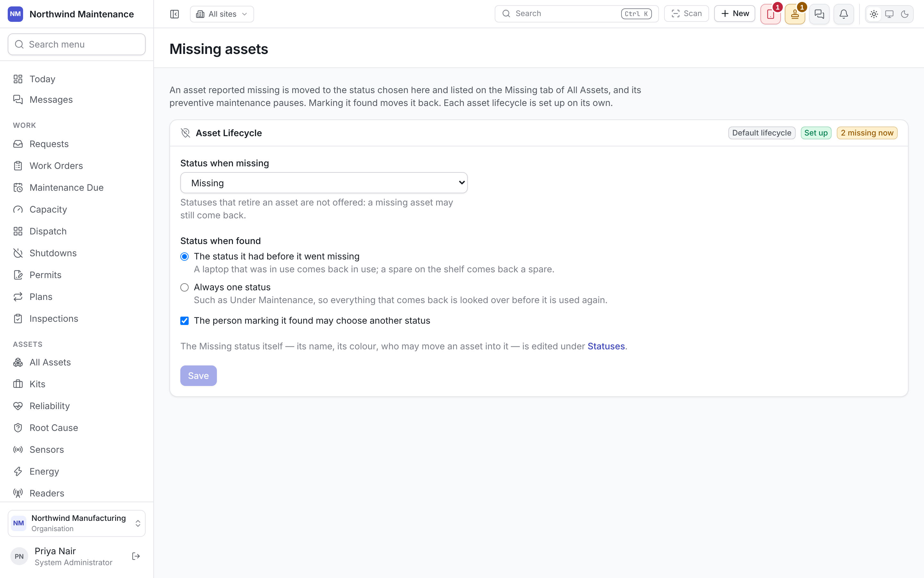Image resolution: width=924 pixels, height=578 pixels.
Task: Open the Root Cause page
Action: [77, 428]
